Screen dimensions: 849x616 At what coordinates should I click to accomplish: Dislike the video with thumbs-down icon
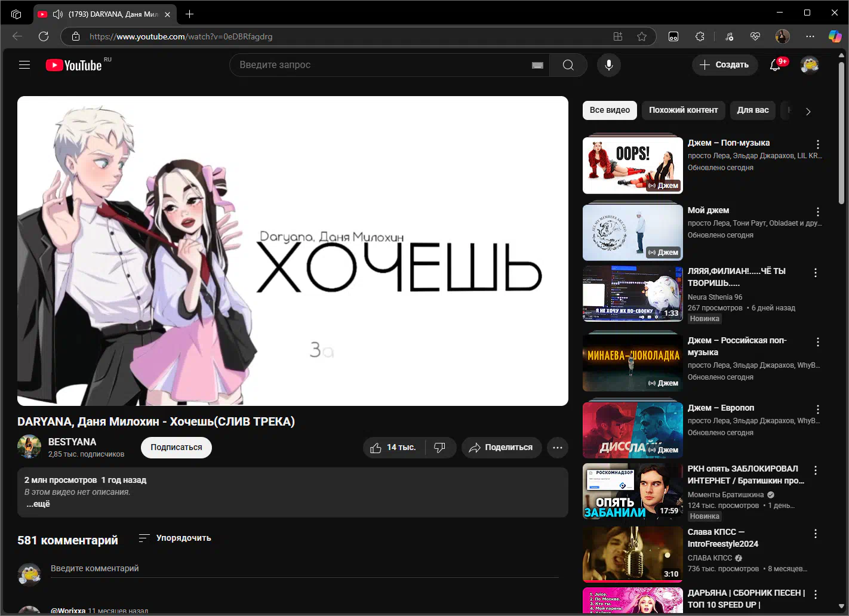(440, 448)
